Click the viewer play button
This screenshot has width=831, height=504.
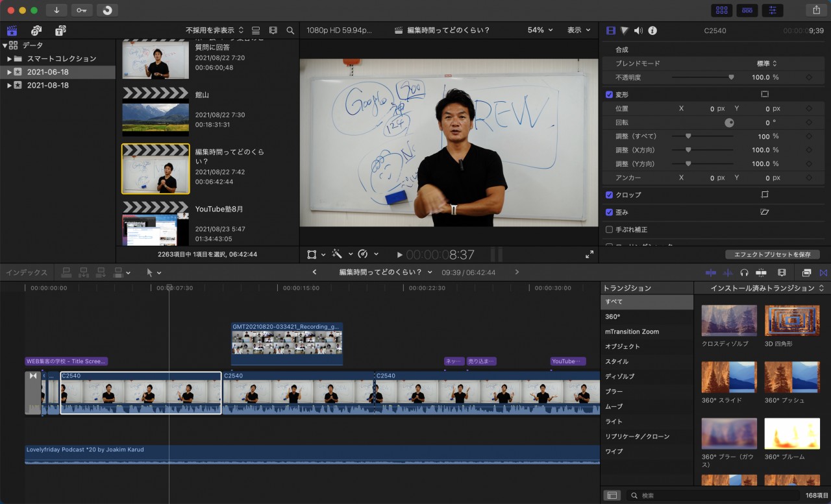(x=400, y=255)
